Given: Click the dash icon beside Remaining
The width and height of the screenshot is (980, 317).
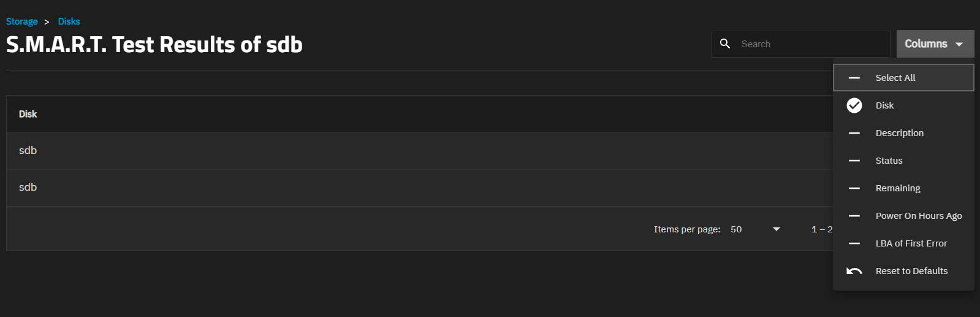Looking at the screenshot, I should click(854, 188).
